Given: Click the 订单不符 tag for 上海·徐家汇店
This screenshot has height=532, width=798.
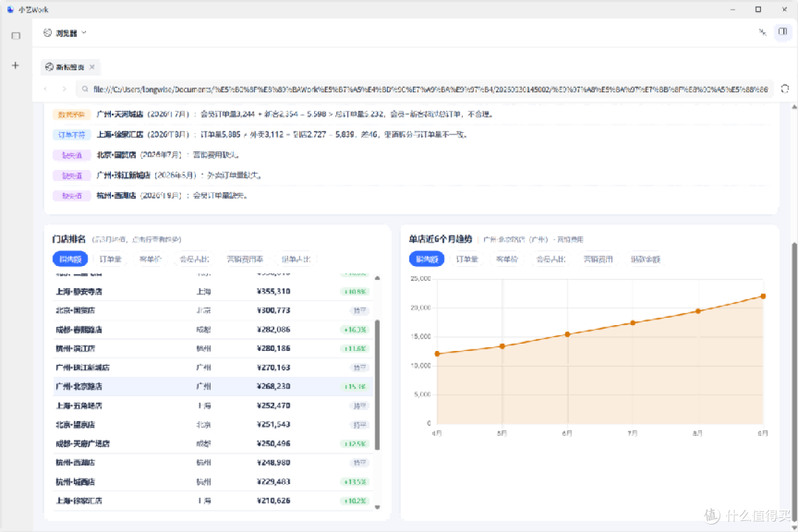Looking at the screenshot, I should tap(71, 135).
